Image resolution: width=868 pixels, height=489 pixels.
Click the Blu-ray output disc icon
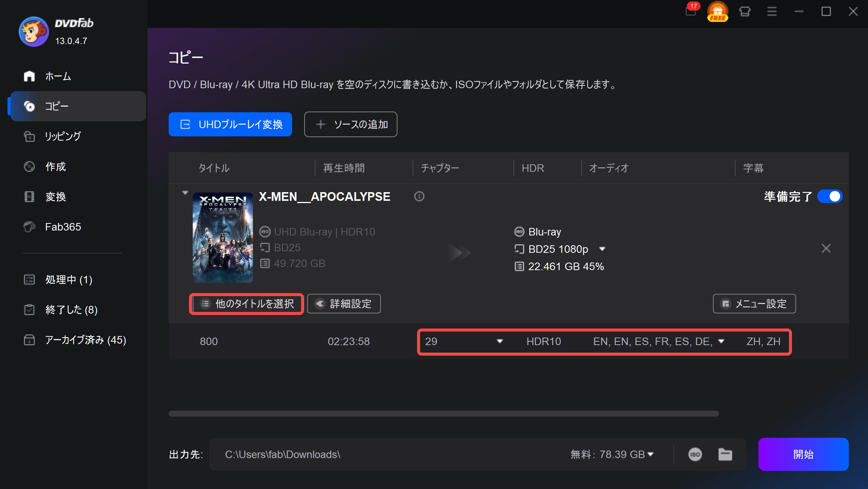(x=519, y=232)
